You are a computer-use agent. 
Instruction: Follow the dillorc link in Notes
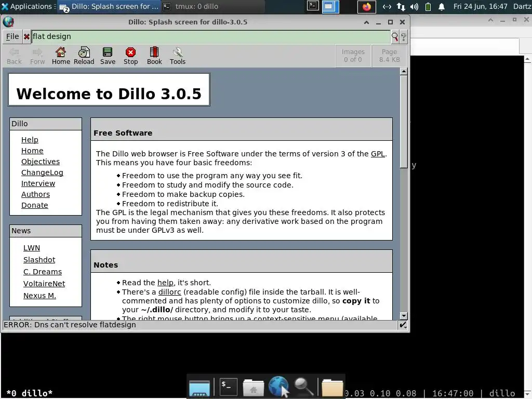pyautogui.click(x=170, y=292)
